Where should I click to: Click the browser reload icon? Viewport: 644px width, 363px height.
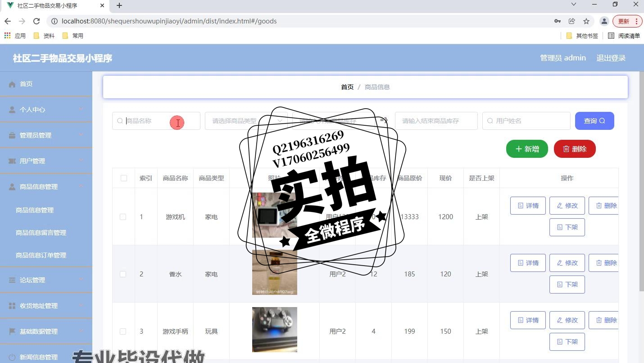[37, 21]
